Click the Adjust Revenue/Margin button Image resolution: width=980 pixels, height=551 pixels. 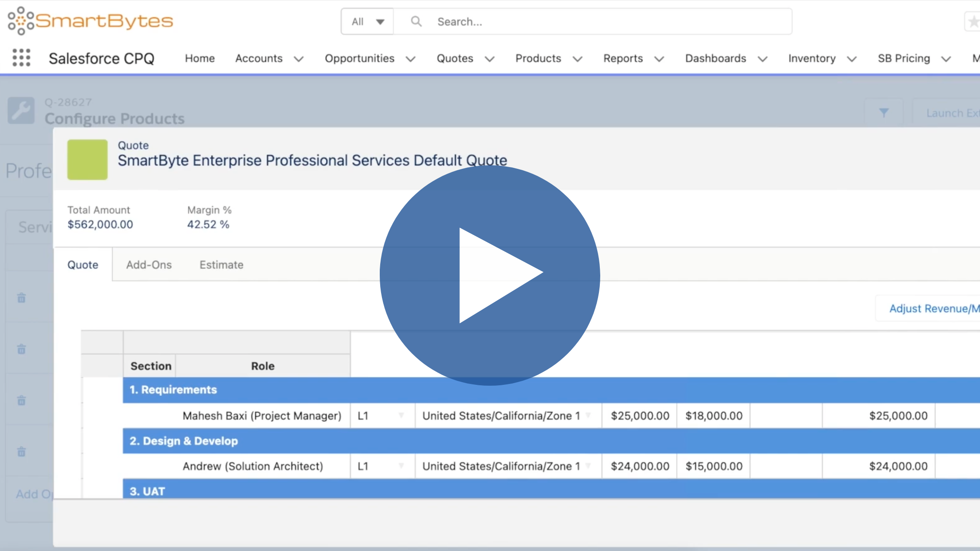pos(928,308)
